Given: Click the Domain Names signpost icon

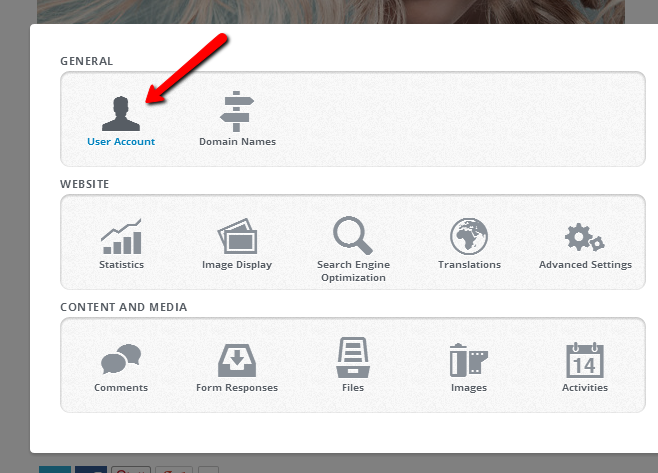Looking at the screenshot, I should 237,112.
